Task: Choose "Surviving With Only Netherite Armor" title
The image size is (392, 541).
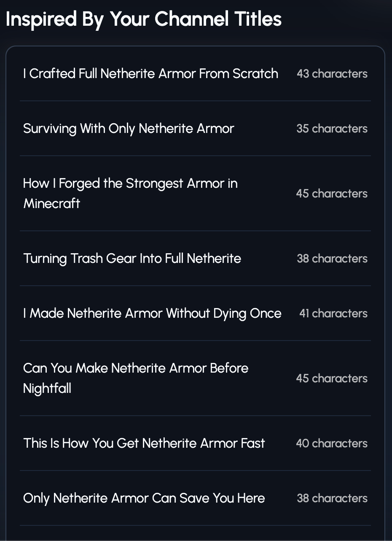Action: pyautogui.click(x=129, y=129)
